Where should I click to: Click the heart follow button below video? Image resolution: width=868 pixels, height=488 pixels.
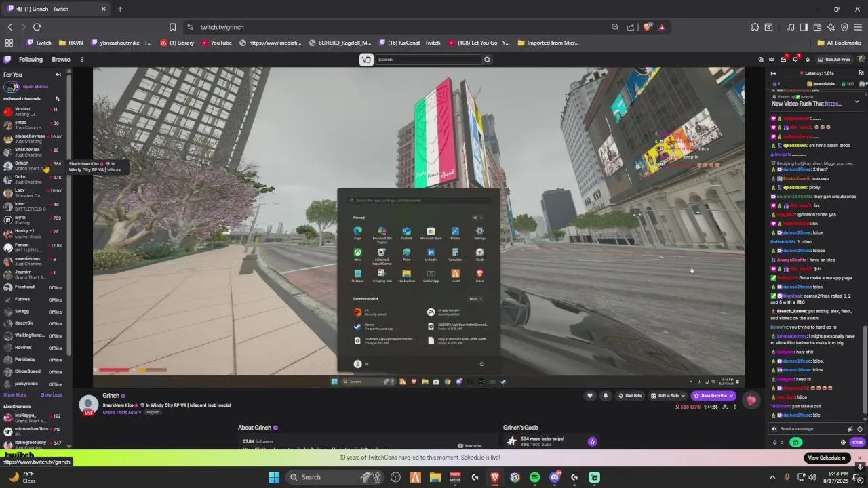pyautogui.click(x=590, y=396)
